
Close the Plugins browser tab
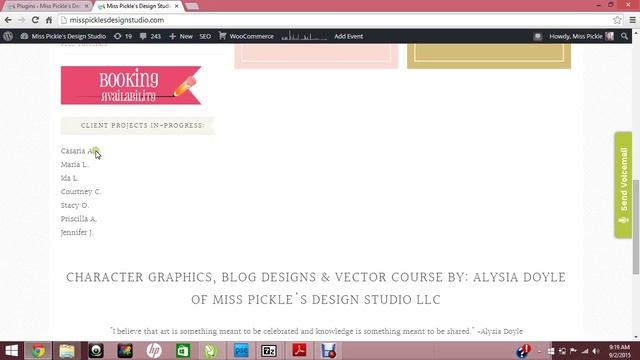tap(87, 6)
